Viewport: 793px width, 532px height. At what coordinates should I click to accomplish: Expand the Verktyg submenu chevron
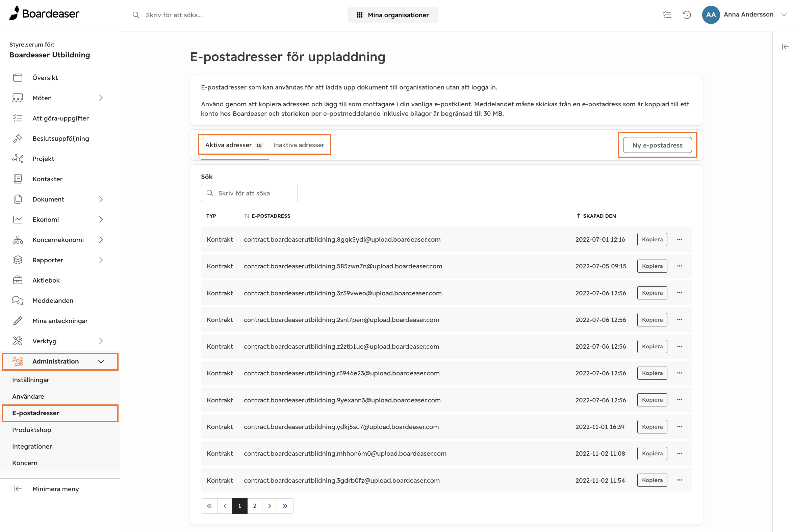point(101,341)
